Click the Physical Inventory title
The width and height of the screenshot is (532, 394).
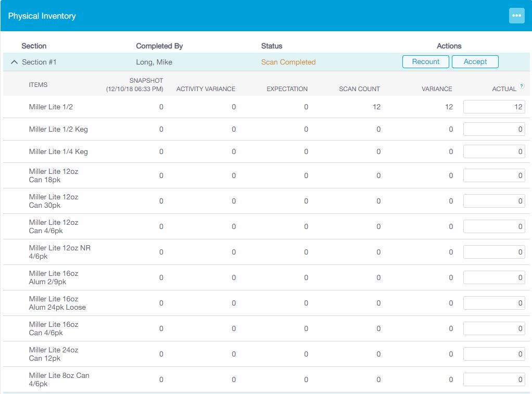(42, 16)
